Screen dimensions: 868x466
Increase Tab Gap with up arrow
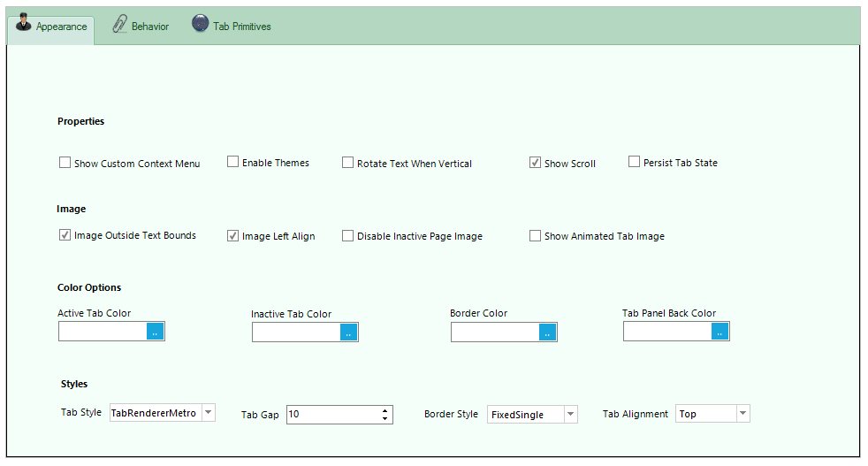tap(385, 410)
